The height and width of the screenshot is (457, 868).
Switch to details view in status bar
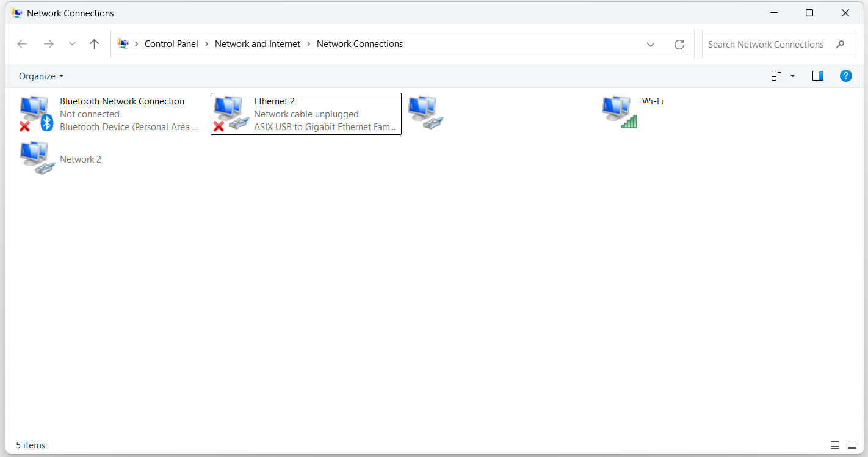[x=835, y=445]
